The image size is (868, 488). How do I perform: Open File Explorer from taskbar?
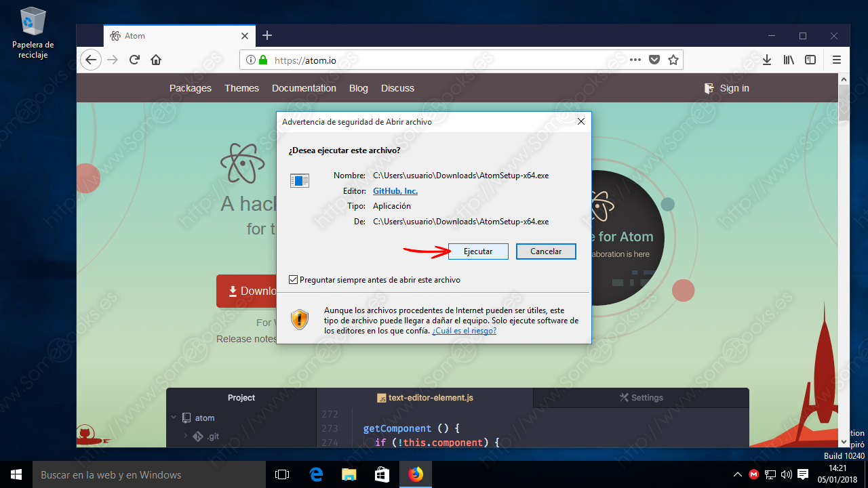click(349, 474)
